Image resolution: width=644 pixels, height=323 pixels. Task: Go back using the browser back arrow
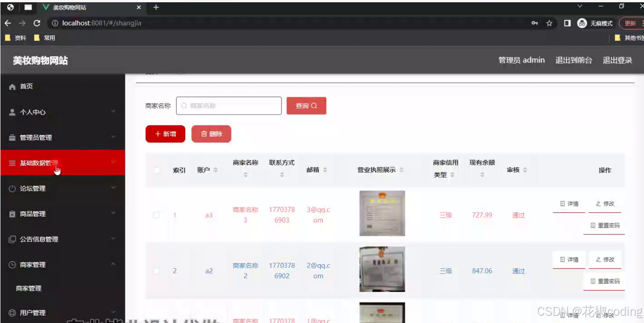[x=8, y=23]
